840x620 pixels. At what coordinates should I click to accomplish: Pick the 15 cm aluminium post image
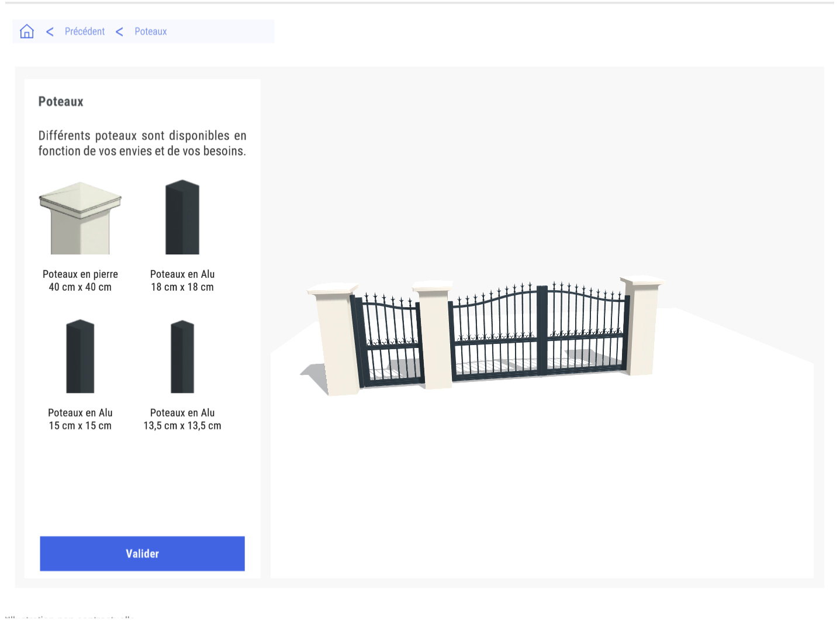(80, 356)
